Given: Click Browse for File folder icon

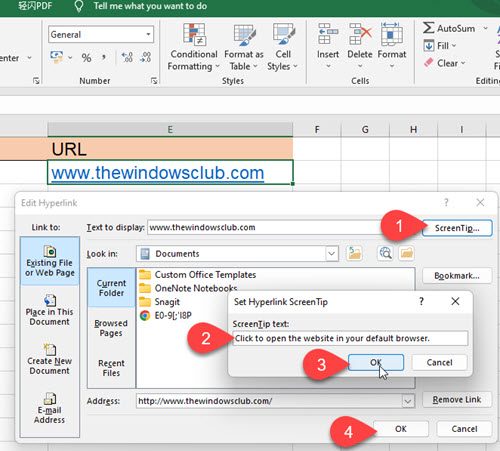Looking at the screenshot, I should pyautogui.click(x=406, y=253).
